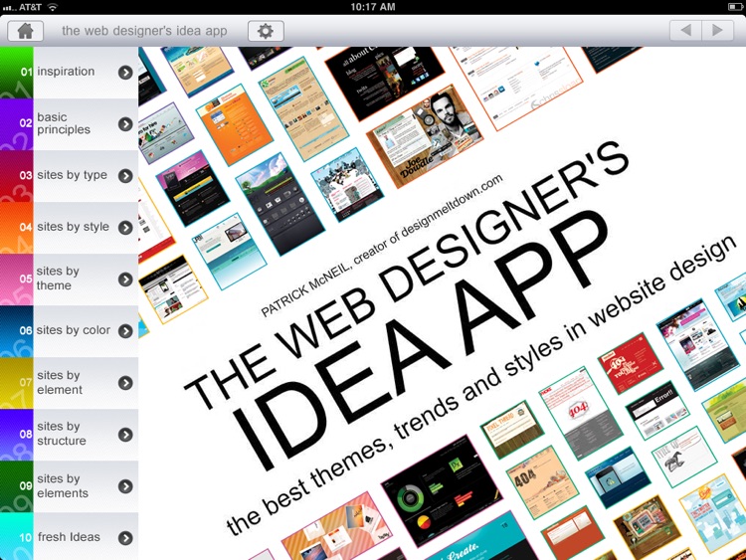746x560 pixels.
Task: Click the web designer's idea app title
Action: [144, 31]
